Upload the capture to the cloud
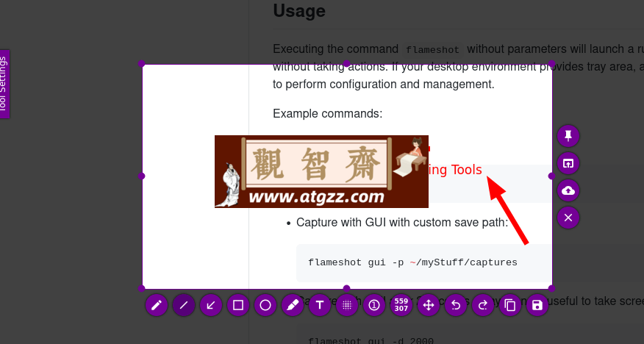 tap(568, 190)
